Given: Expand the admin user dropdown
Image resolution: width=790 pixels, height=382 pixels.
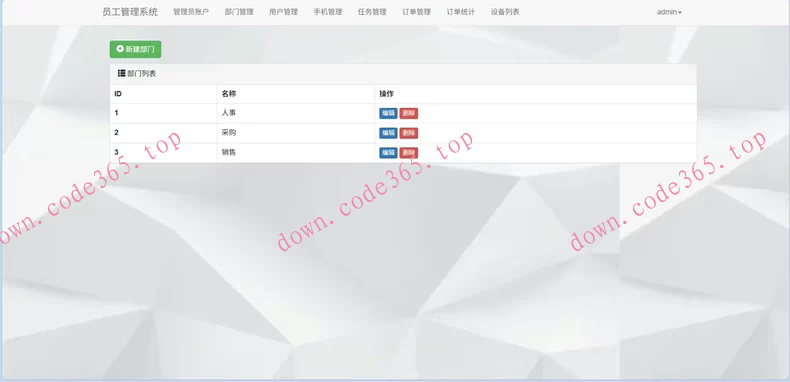Looking at the screenshot, I should 669,12.
